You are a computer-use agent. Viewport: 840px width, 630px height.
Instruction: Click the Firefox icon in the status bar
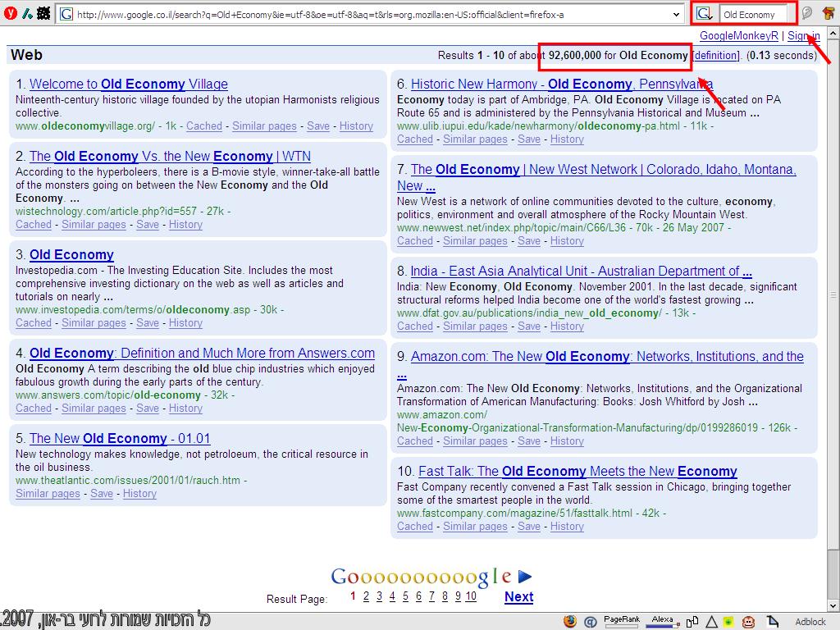click(570, 622)
